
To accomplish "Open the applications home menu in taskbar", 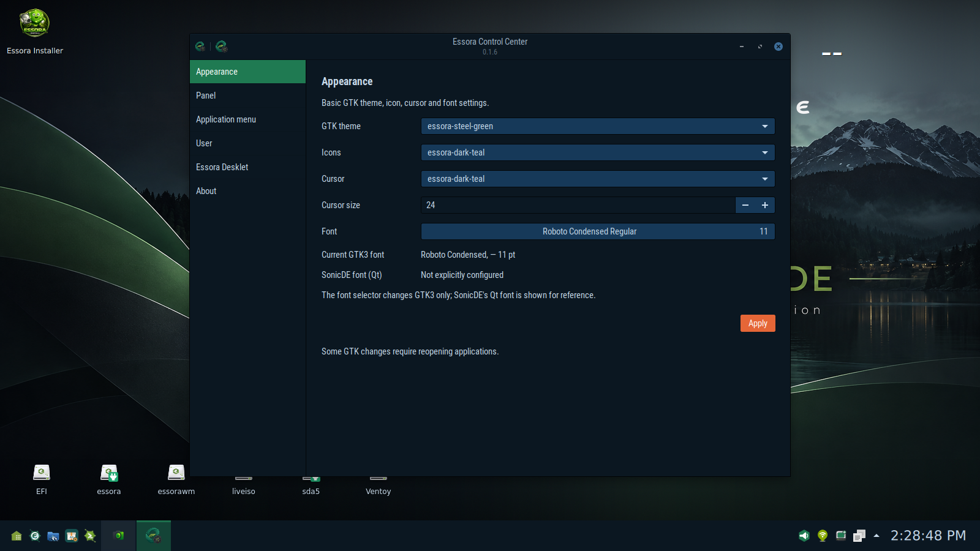I will click(x=17, y=536).
